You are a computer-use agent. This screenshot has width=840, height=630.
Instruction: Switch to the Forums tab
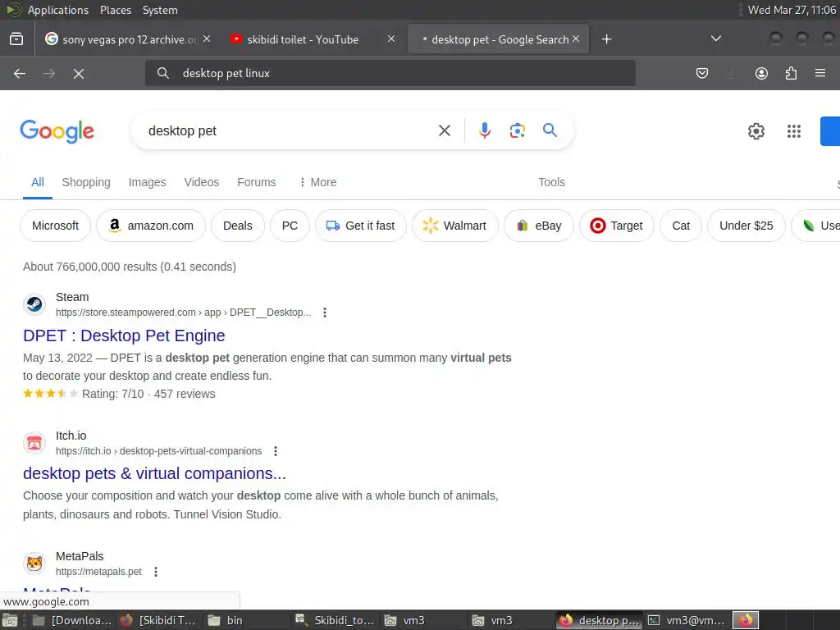(x=257, y=182)
